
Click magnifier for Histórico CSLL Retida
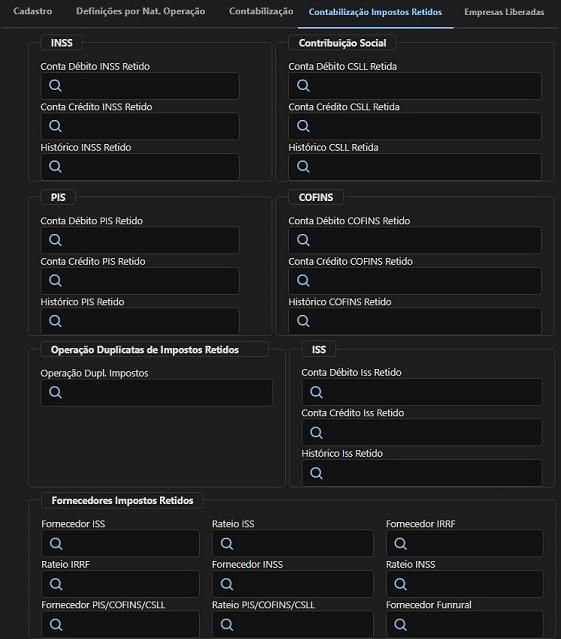(x=303, y=166)
